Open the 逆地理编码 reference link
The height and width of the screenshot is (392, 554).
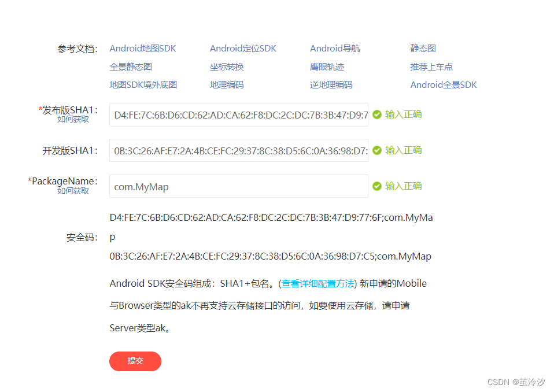(331, 85)
